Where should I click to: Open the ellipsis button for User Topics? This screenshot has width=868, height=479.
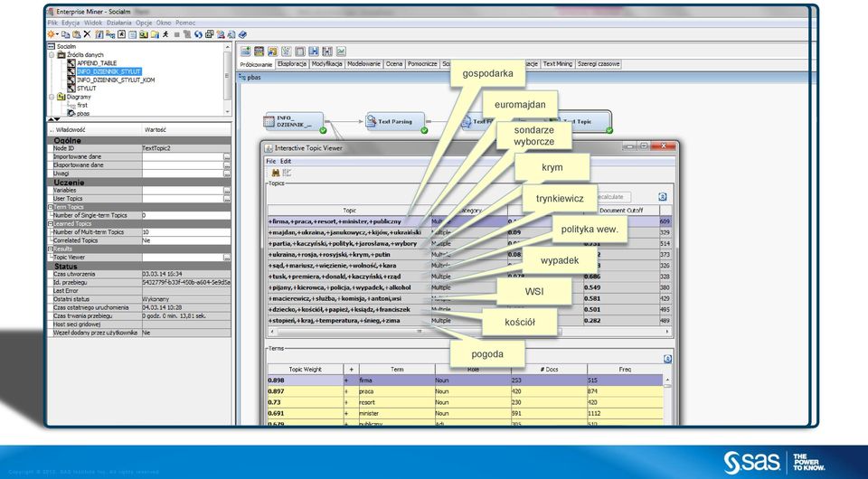pyautogui.click(x=227, y=199)
